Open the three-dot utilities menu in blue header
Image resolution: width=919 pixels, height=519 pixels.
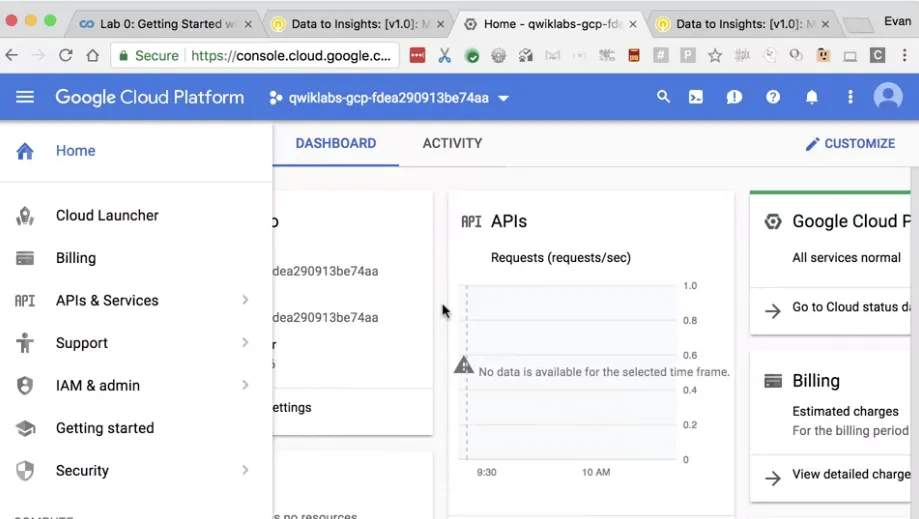tap(850, 97)
